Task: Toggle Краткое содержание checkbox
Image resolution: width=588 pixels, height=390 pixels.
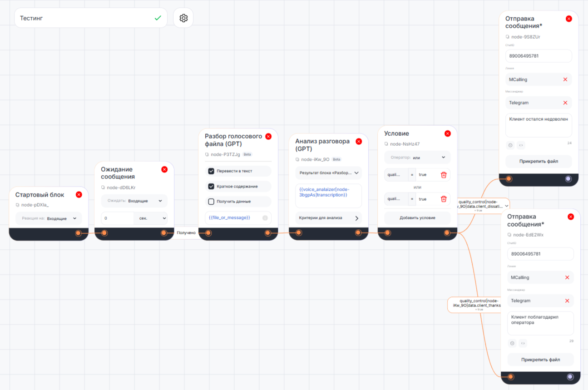Action: (211, 186)
